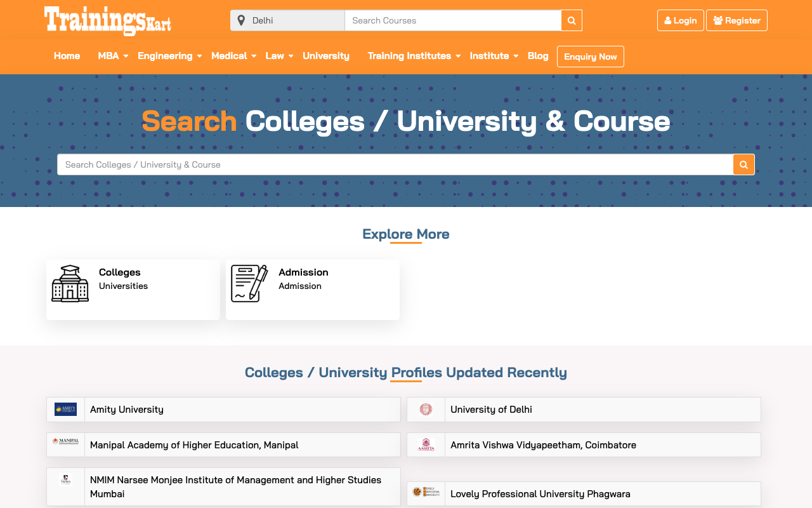812x508 pixels.
Task: Open the Amity University profile link
Action: point(127,410)
